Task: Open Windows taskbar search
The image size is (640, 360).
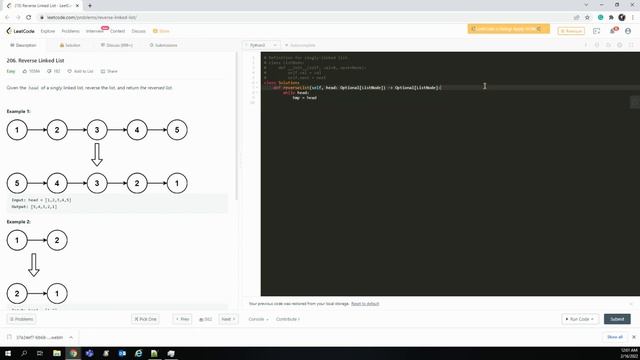Action: tap(24, 353)
